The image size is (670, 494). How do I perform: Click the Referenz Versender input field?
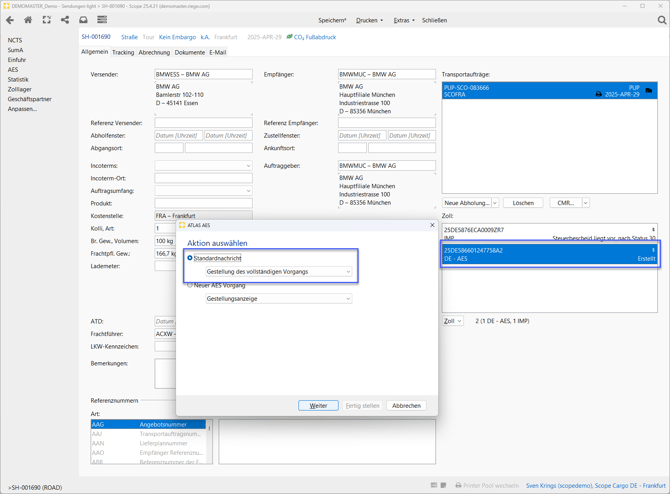[x=203, y=123]
